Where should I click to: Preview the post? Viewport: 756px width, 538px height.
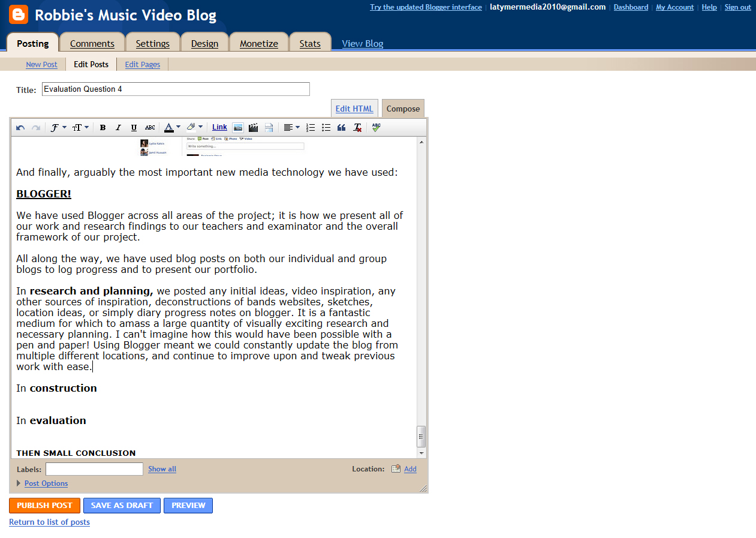pos(188,506)
